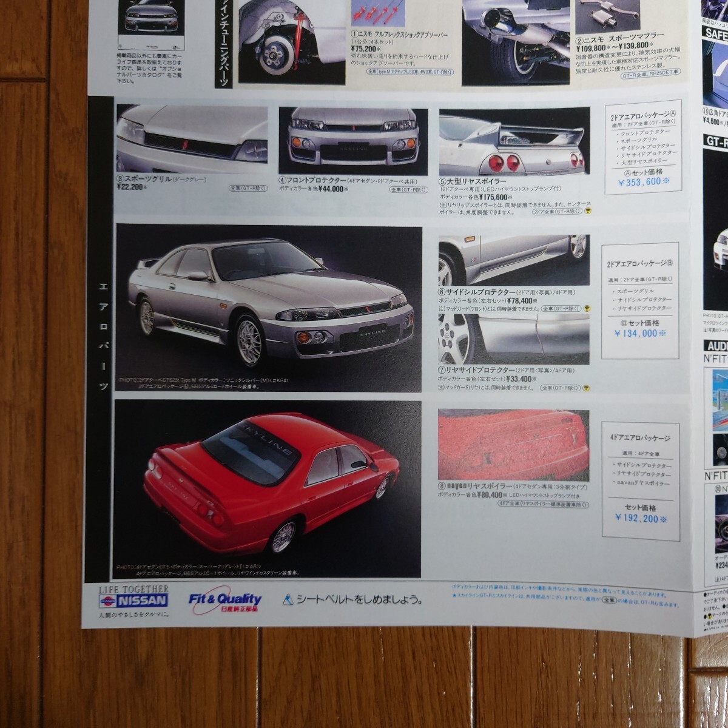Click the ¥80,400 price
The image size is (728, 728).
pyautogui.click(x=492, y=495)
